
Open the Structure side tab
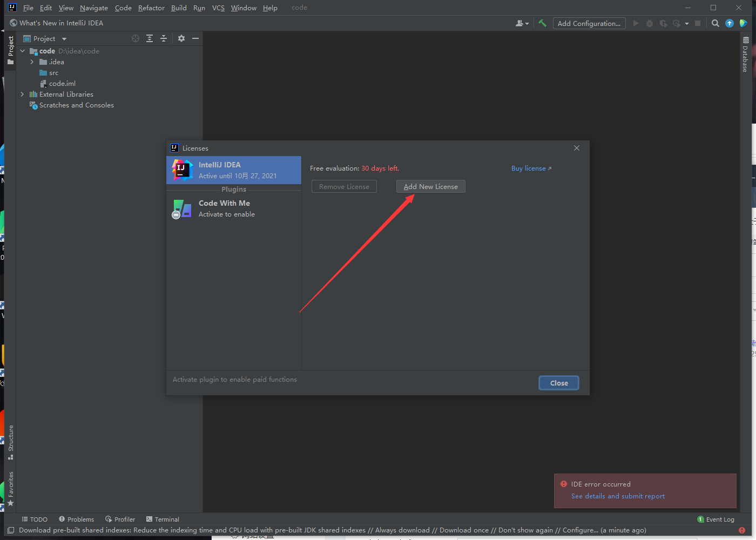[x=10, y=442]
